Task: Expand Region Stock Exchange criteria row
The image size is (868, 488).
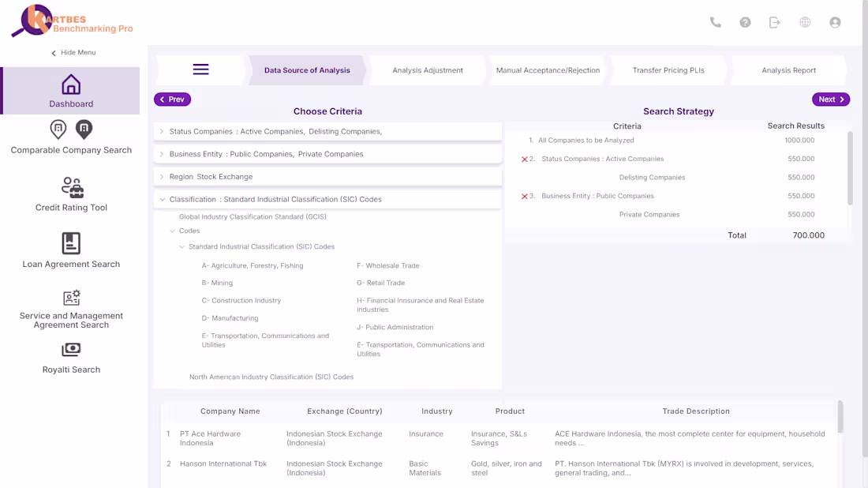Action: 327,177
